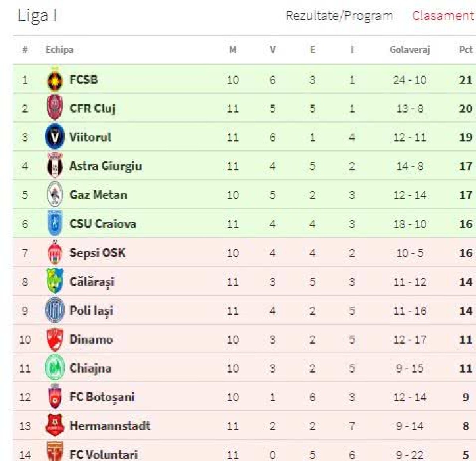Open the FC Voluntari team name link

click(104, 455)
